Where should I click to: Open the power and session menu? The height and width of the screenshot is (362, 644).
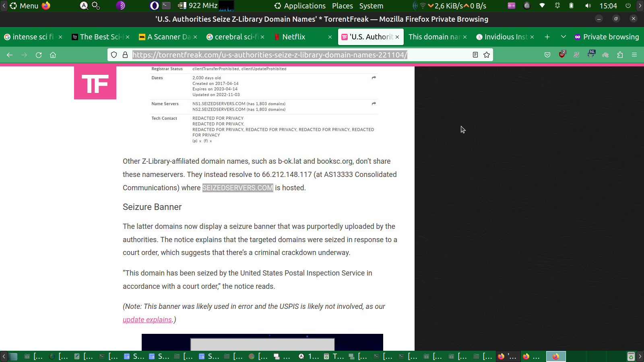tap(628, 6)
